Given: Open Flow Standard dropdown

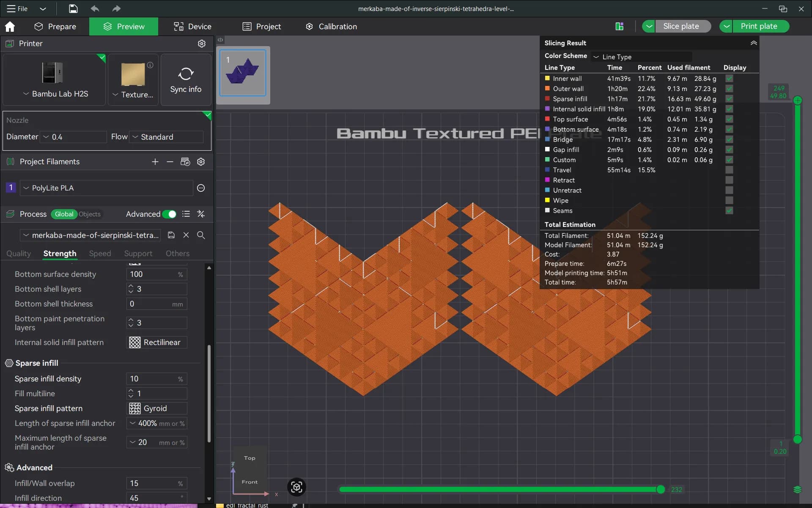Looking at the screenshot, I should [x=166, y=137].
